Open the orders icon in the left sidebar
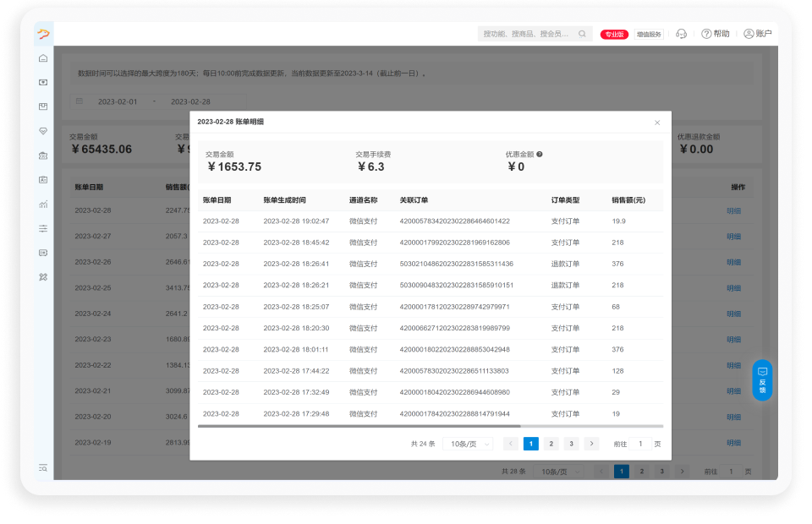The image size is (812, 524). (43, 106)
